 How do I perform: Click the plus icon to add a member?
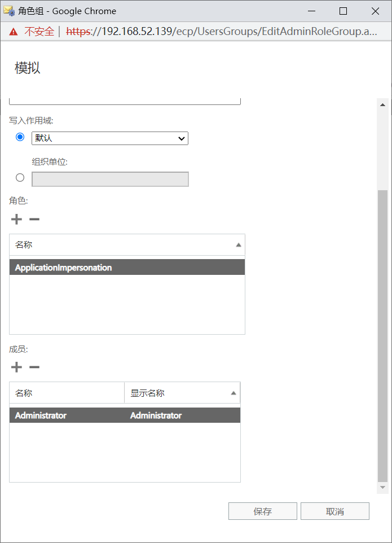16,367
